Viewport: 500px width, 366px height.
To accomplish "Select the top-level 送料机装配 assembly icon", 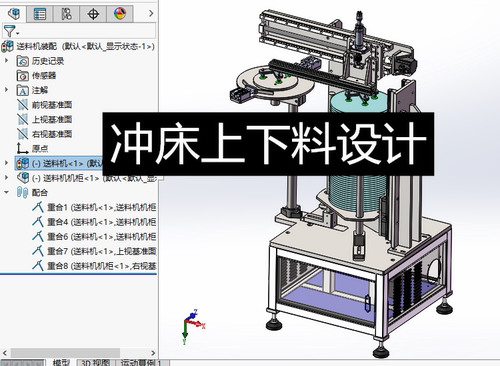I will click(7, 46).
